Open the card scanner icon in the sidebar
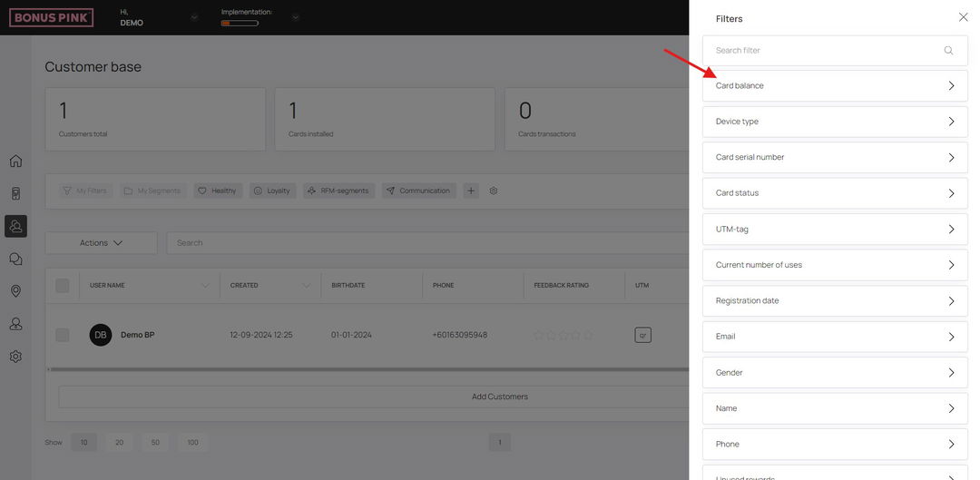Screen dimensions: 980x480 pyautogui.click(x=15, y=193)
